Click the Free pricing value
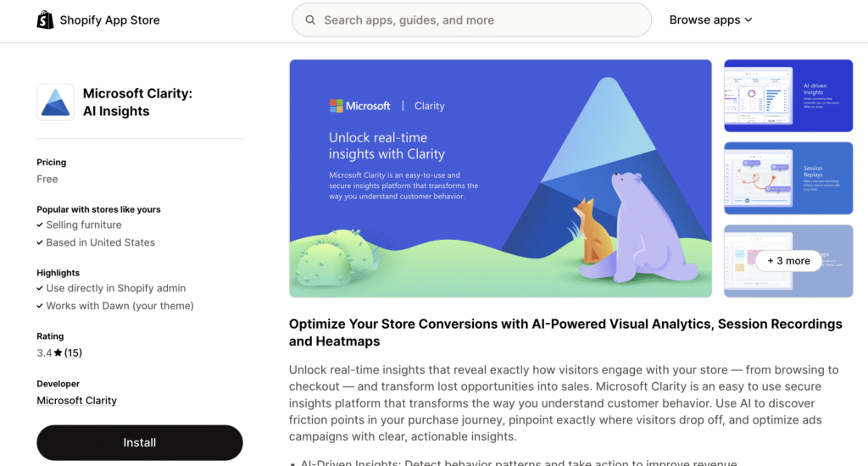 pyautogui.click(x=47, y=179)
